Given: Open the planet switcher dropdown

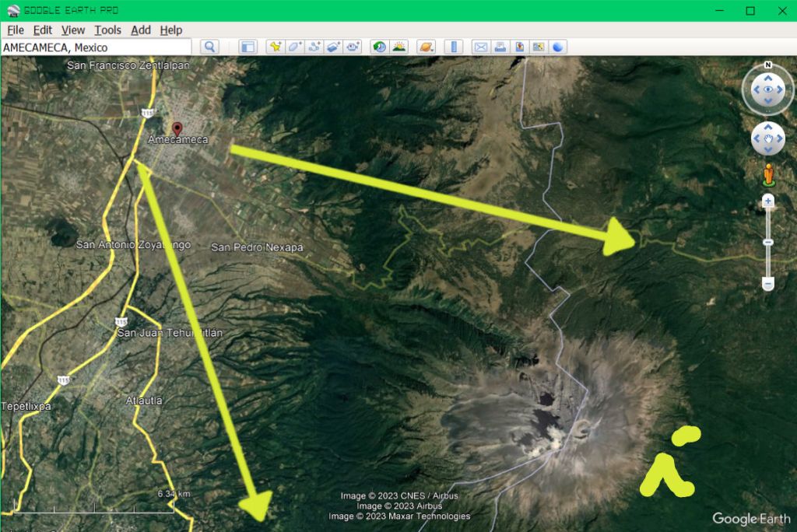Looking at the screenshot, I should 425,47.
